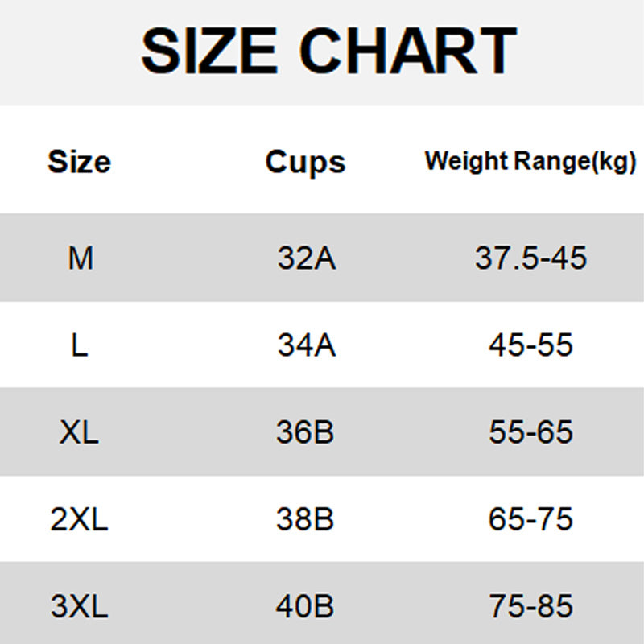Pick the 45-55 weight range cell
Screen dimensions: 644x644
530,345
